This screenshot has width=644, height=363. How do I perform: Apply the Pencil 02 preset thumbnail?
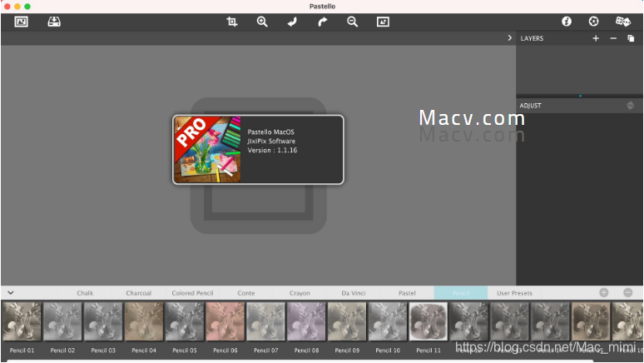[62, 321]
